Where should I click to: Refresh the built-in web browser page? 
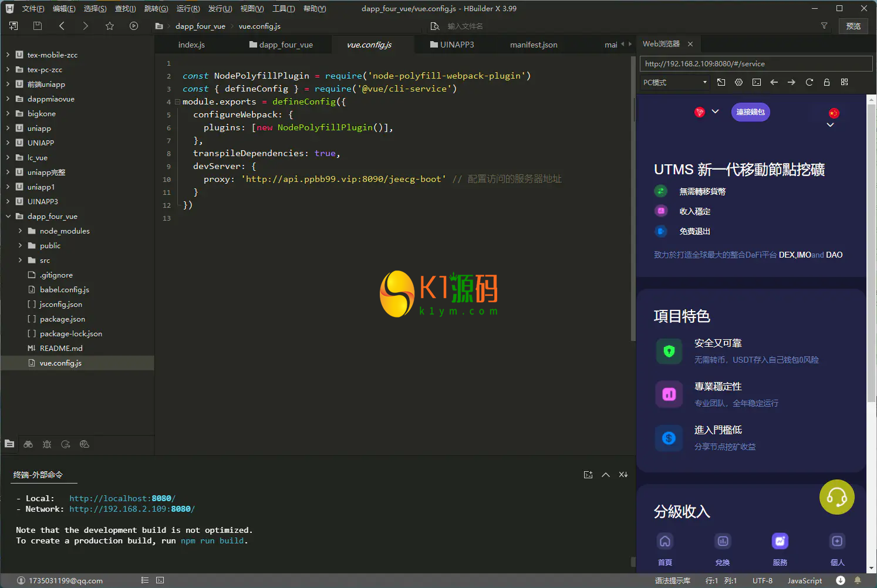(809, 82)
